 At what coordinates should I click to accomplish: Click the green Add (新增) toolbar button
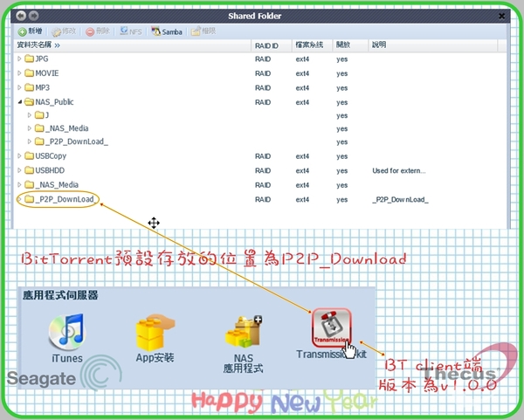pos(30,31)
